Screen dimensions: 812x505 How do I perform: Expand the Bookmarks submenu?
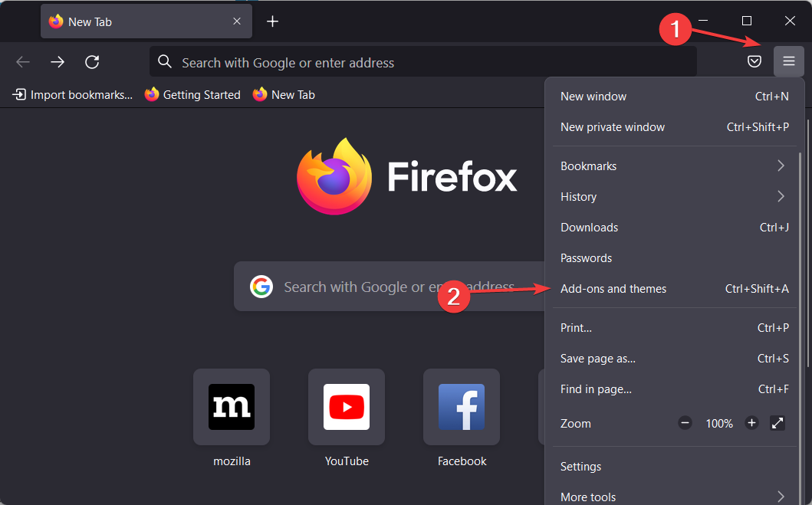pos(674,166)
